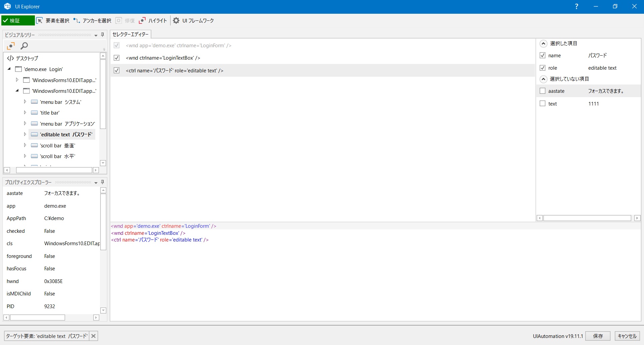Expand 'menu bar システム' node
This screenshot has height=345, width=644.
pyautogui.click(x=25, y=101)
